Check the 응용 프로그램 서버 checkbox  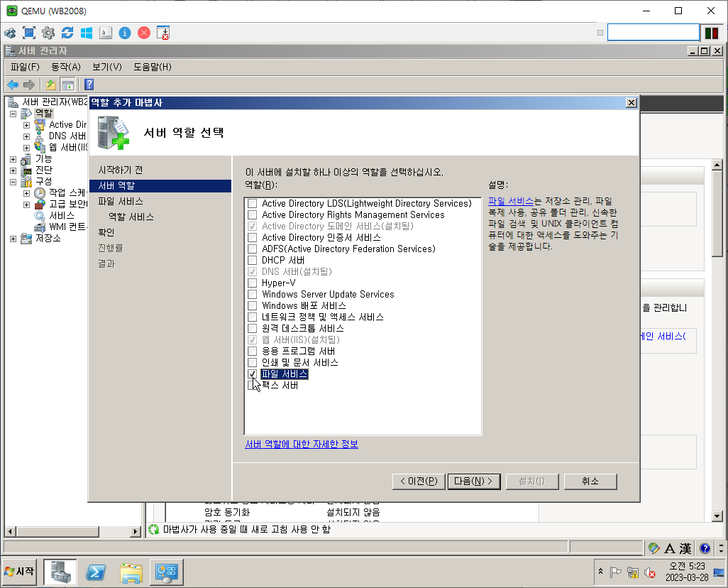pos(252,351)
